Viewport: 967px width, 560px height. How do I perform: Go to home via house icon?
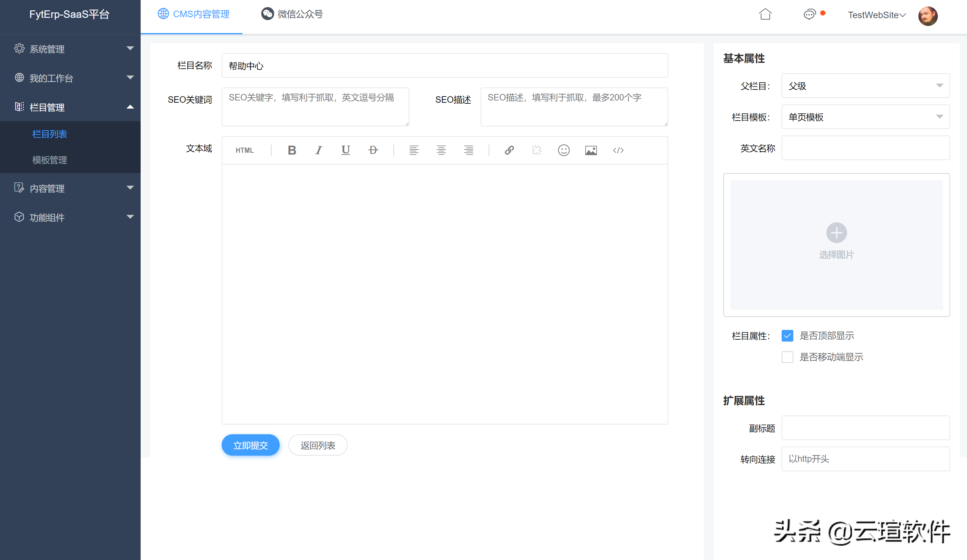(x=765, y=14)
